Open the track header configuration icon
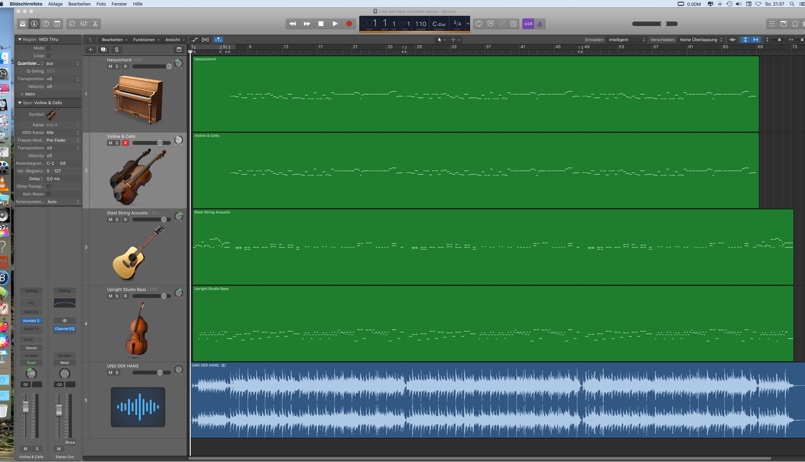The image size is (805, 462). (x=179, y=50)
